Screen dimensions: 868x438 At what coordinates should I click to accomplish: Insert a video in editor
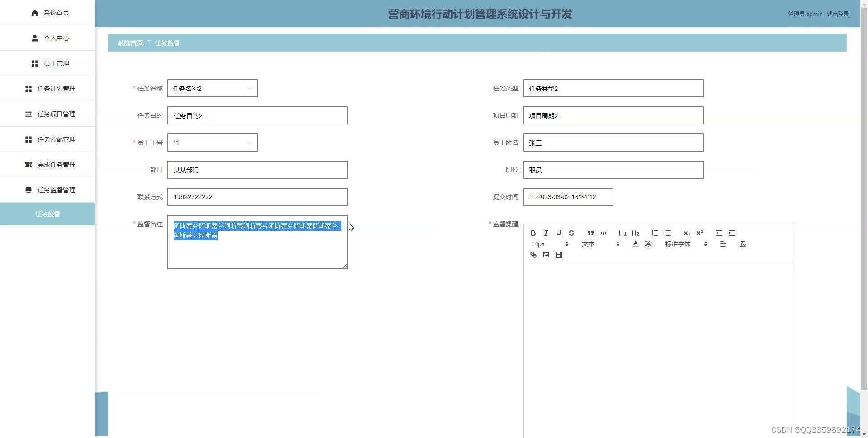(x=558, y=255)
